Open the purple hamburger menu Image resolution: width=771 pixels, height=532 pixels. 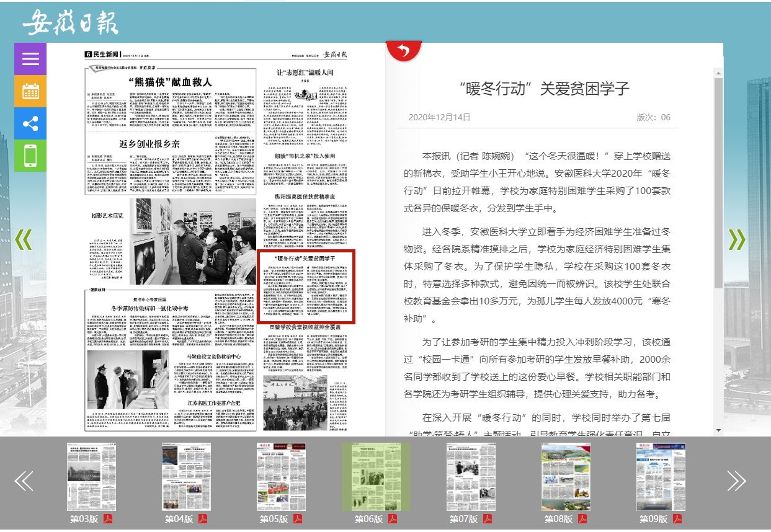30,59
